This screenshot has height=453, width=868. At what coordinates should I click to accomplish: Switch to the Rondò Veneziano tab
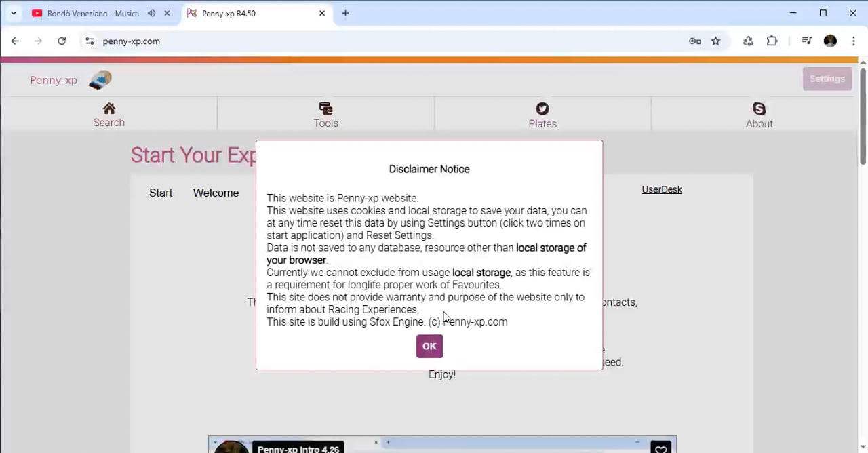[x=92, y=13]
